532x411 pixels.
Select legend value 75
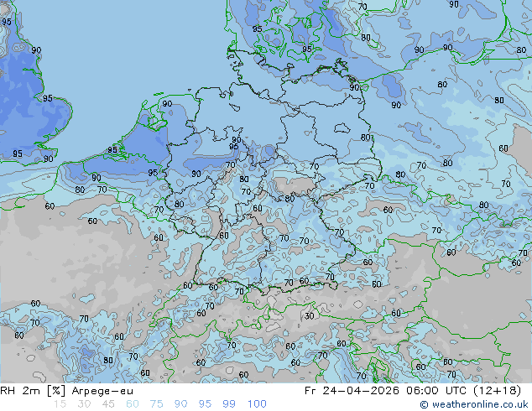point(156,404)
